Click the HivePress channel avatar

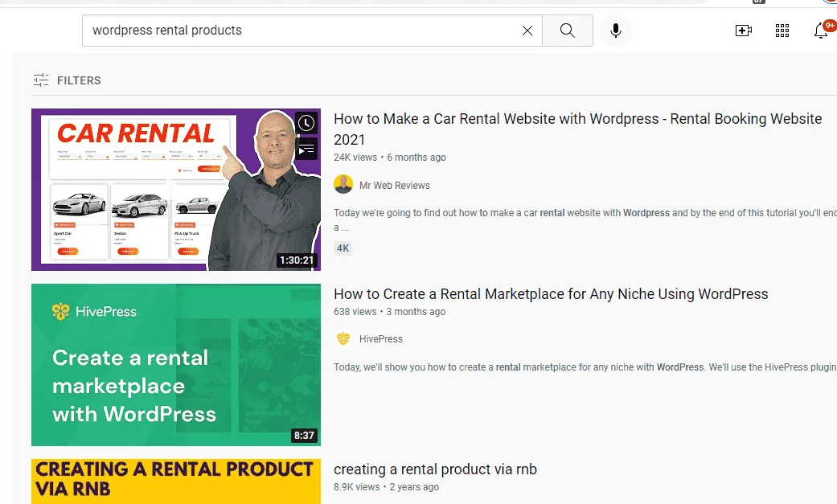pyautogui.click(x=343, y=338)
